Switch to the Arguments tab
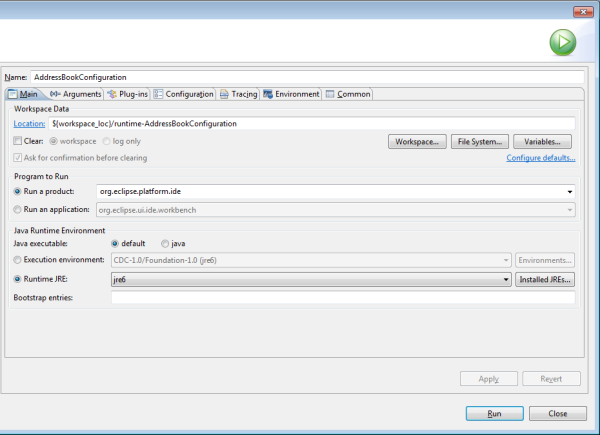Image resolution: width=600 pixels, height=435 pixels. pos(78,94)
